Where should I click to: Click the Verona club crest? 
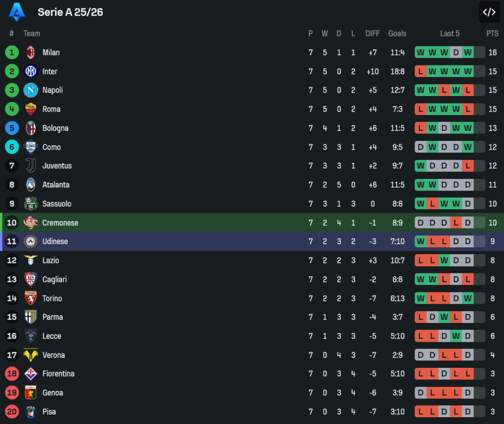click(31, 355)
